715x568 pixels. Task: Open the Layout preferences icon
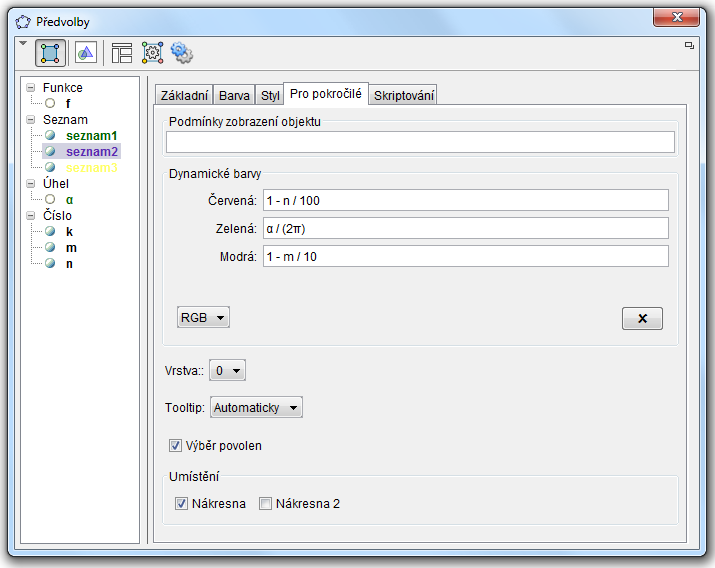click(122, 53)
